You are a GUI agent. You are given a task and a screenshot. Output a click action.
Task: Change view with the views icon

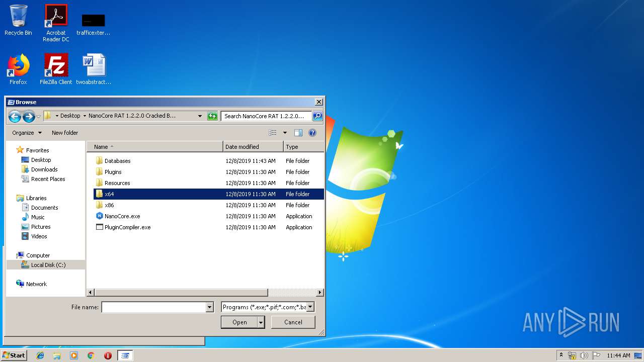click(x=273, y=133)
